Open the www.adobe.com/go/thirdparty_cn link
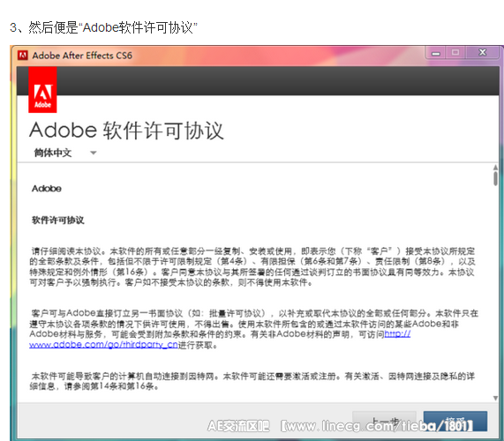Image resolution: width=504 pixels, height=441 pixels. coord(103,345)
